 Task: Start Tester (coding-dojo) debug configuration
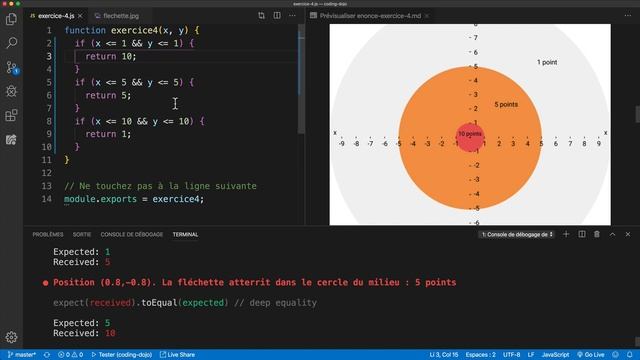[122, 355]
